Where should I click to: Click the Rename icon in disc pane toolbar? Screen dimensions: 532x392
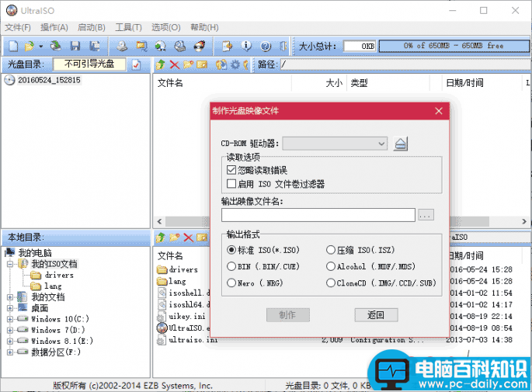202,64
